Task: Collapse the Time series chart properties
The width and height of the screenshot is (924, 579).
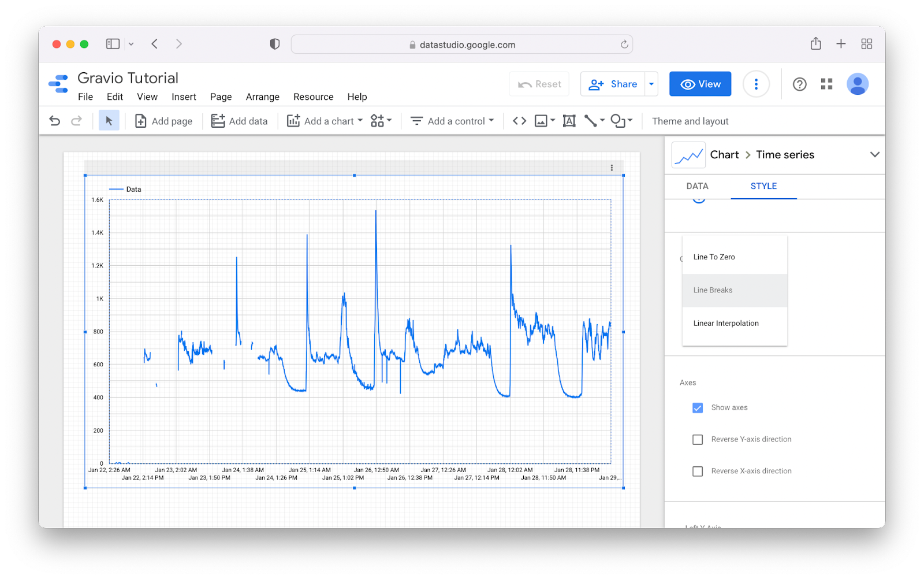Action: [875, 154]
